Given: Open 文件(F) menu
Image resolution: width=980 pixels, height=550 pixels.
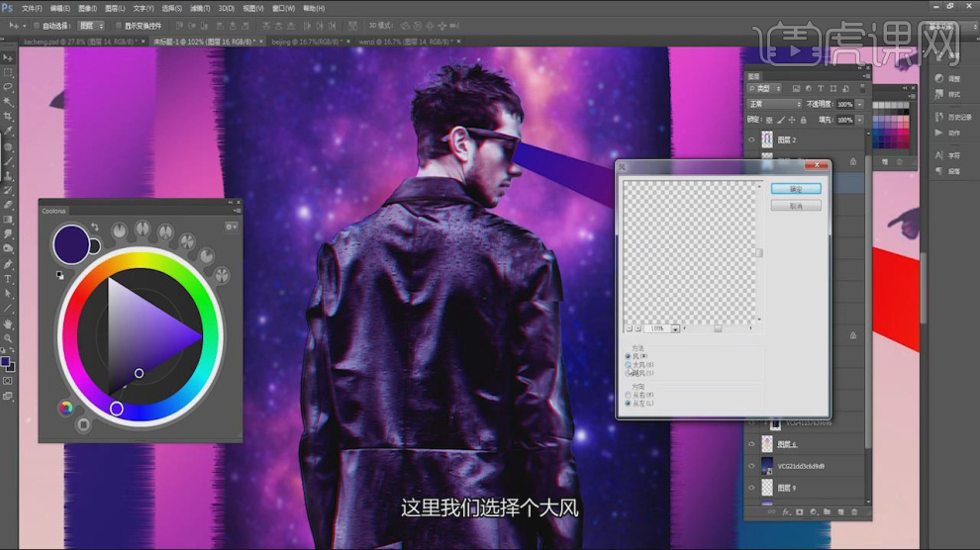Looking at the screenshot, I should point(32,8).
